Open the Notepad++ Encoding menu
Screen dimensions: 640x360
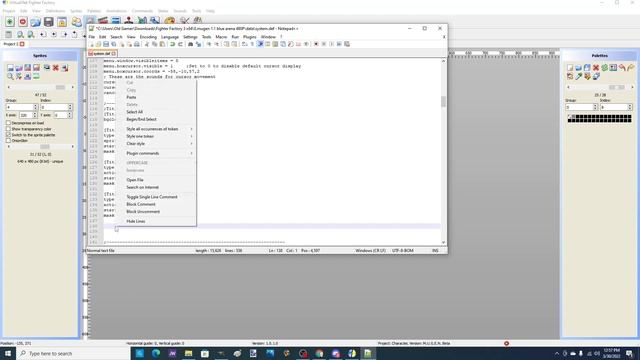click(148, 37)
